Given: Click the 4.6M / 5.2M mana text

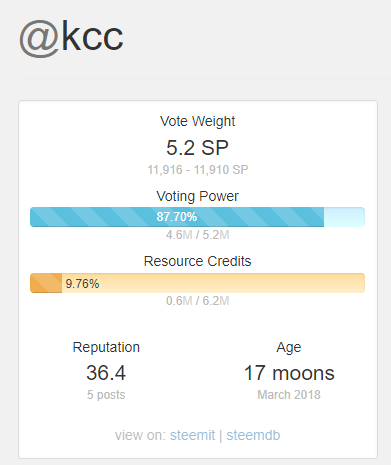Looking at the screenshot, I should pyautogui.click(x=198, y=235).
